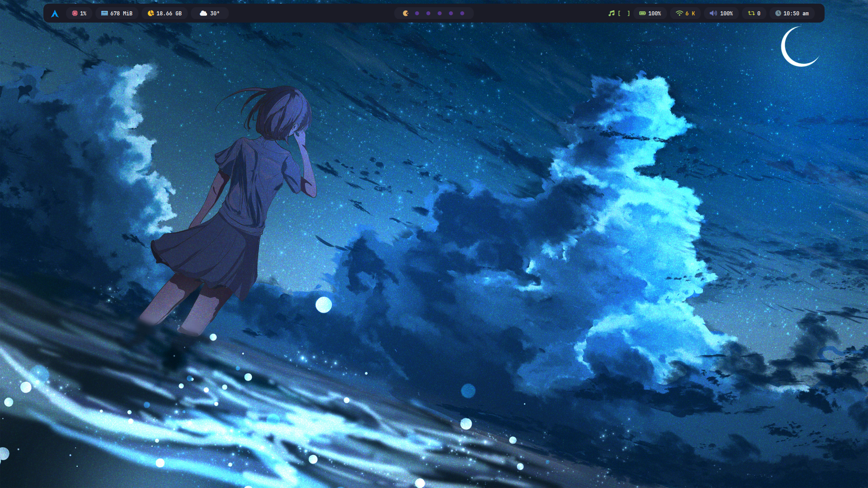Screen dimensions: 868x488
Task: Click the battery status icon
Action: [642, 14]
